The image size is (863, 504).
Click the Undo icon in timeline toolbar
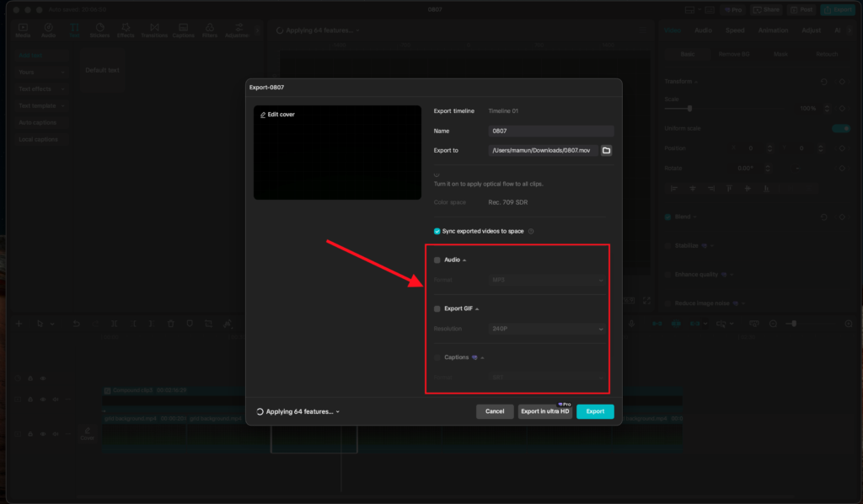[x=76, y=324]
